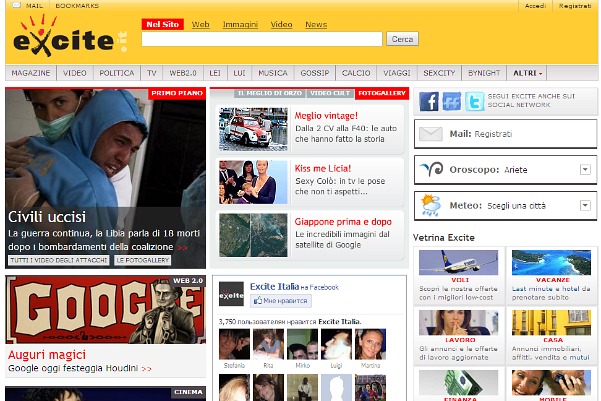Click the Excite Italia Facebook page avatar
601x401 pixels.
point(231,294)
